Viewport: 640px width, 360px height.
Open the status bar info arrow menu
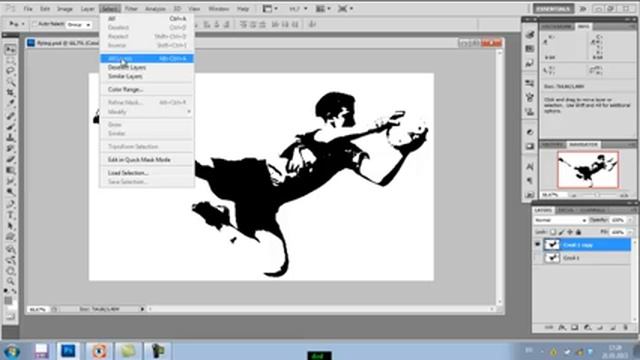142,309
